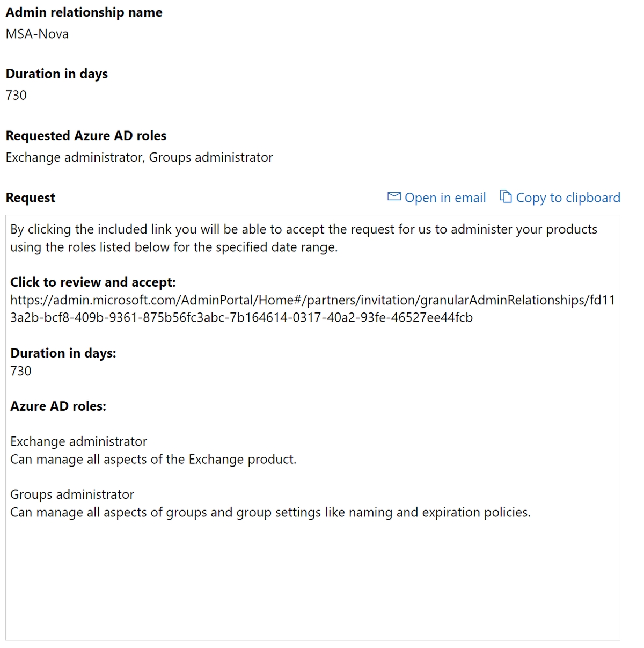Click the envelope icon beside Open in email
The height and width of the screenshot is (648, 644).
393,197
